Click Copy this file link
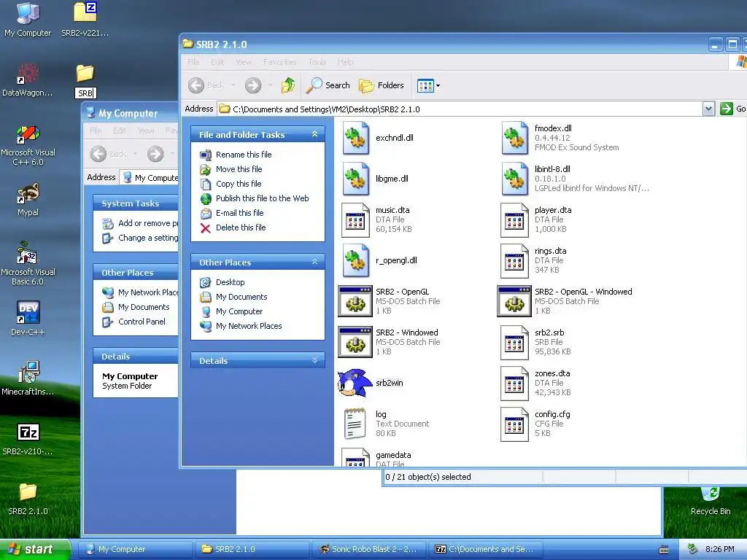 point(239,184)
